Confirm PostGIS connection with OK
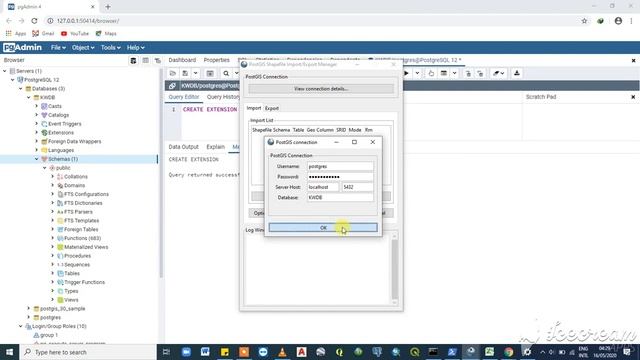This screenshot has width=640, height=360. click(x=323, y=228)
